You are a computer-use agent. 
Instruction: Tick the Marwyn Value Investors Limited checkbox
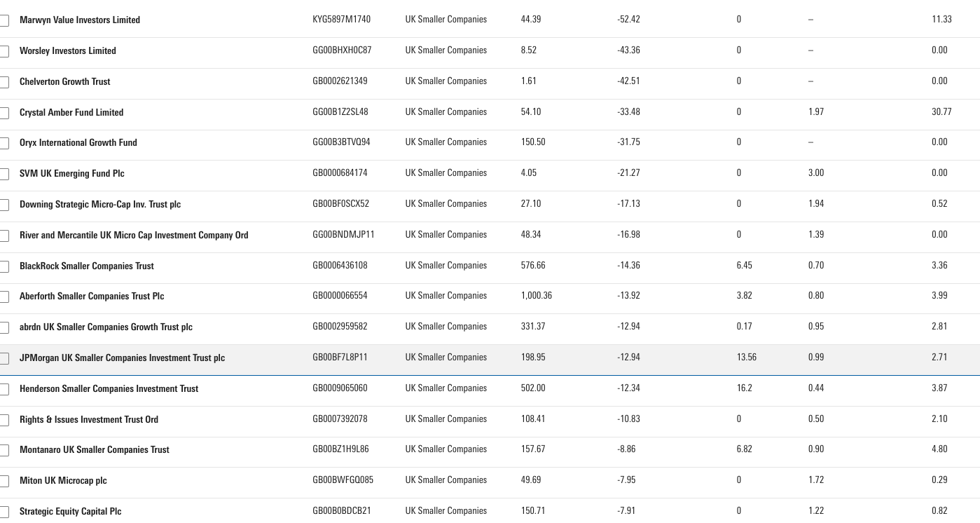pyautogui.click(x=4, y=20)
